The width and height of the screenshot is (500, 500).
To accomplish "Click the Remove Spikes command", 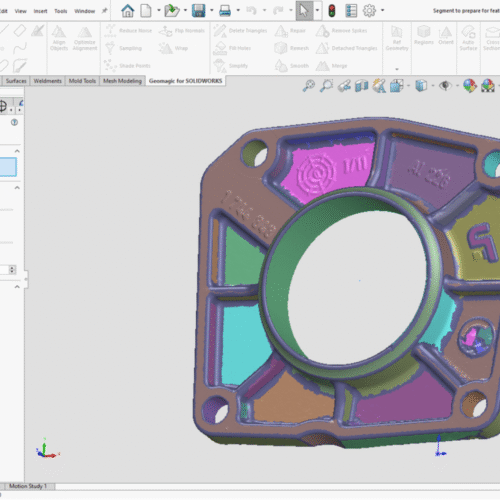I will click(341, 31).
